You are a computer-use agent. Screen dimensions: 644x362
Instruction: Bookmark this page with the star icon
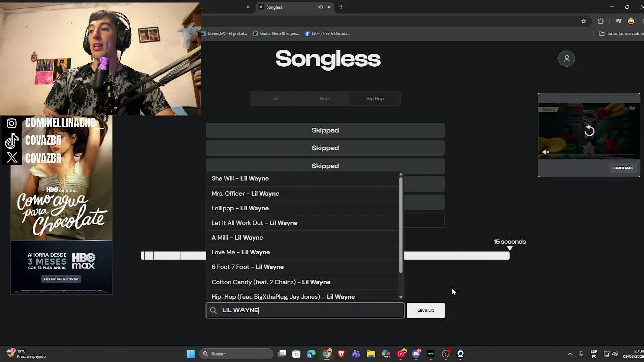[x=584, y=21]
